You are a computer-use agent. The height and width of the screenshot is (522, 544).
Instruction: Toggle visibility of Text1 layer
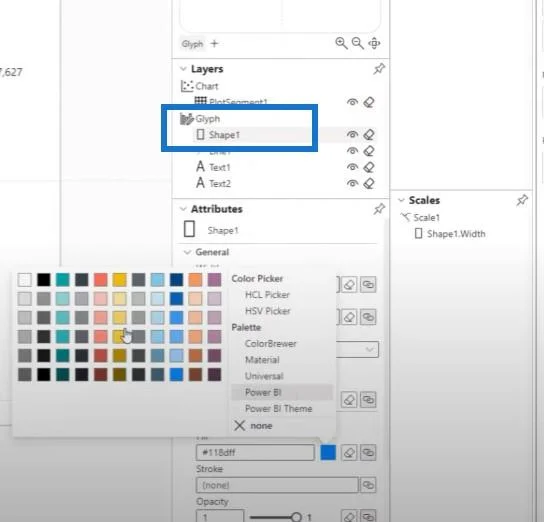352,167
